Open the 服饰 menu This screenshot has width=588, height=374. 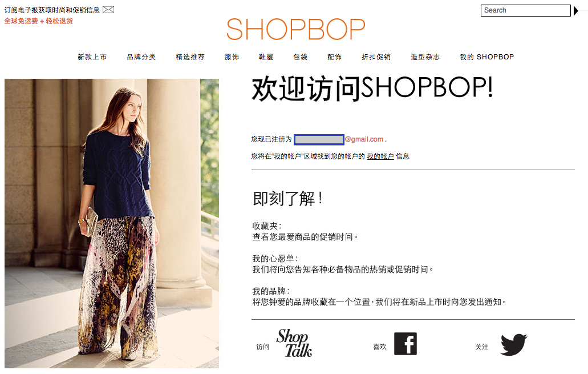(232, 57)
